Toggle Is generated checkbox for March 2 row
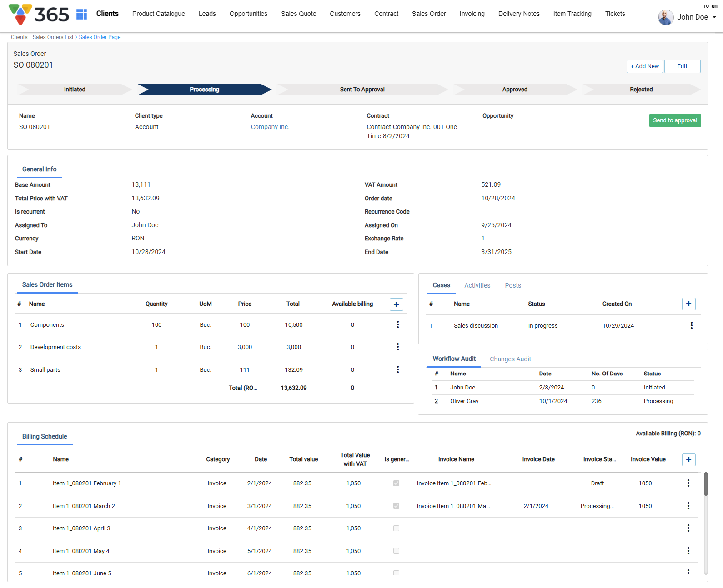The height and width of the screenshot is (588, 723). point(396,506)
